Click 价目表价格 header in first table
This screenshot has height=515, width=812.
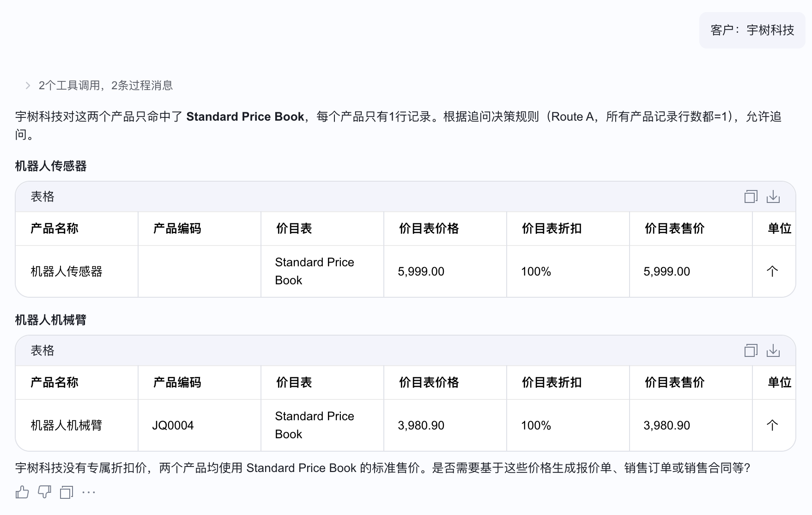tap(429, 228)
